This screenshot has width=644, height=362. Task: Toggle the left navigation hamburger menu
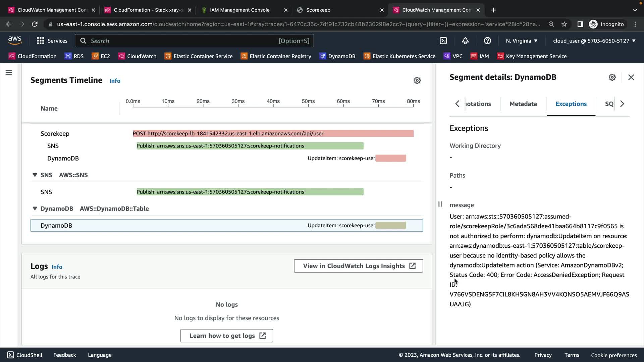(9, 73)
